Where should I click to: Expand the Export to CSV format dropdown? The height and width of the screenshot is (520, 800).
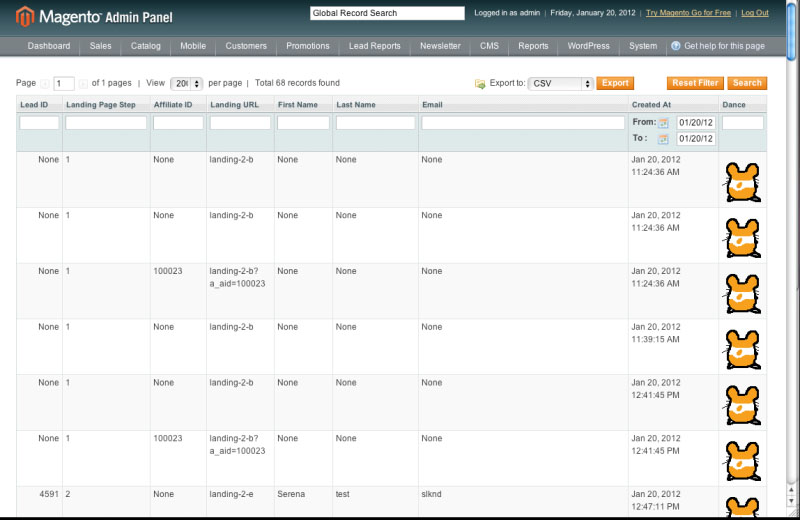pyautogui.click(x=562, y=84)
